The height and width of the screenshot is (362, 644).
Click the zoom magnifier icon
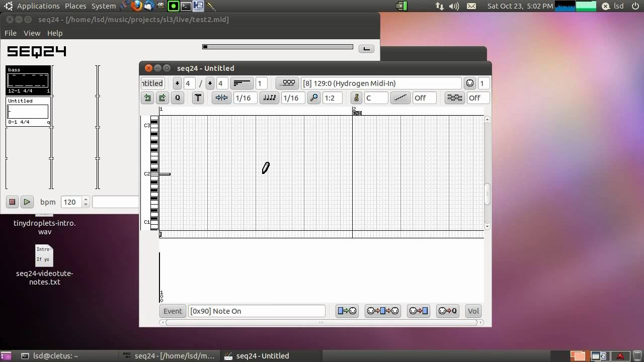click(314, 98)
